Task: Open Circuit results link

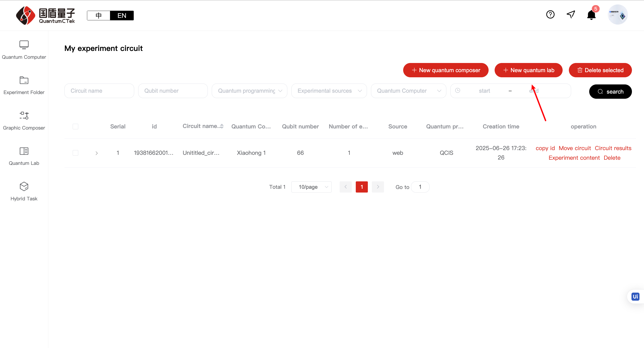Action: 613,148
